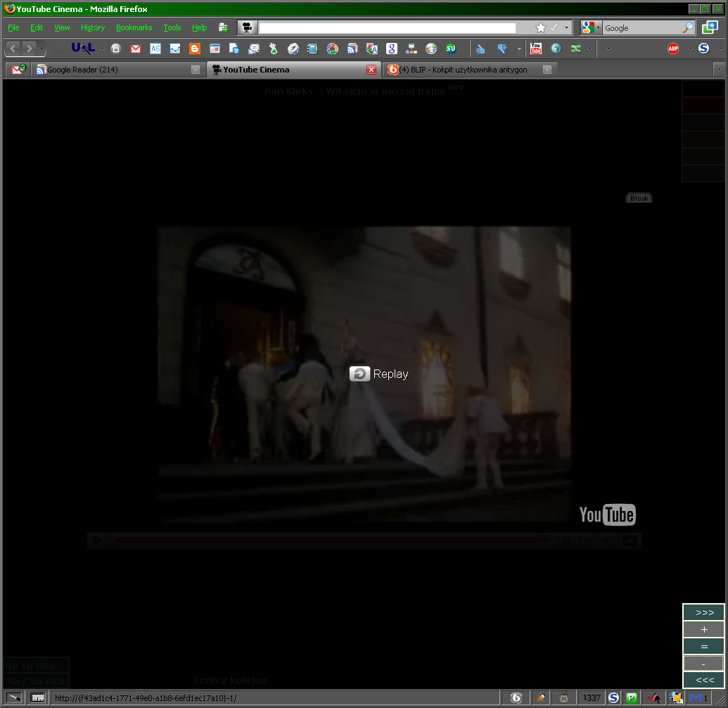Image resolution: width=728 pixels, height=708 pixels.
Task: Open the Blogger toolbar icon
Action: tap(195, 49)
